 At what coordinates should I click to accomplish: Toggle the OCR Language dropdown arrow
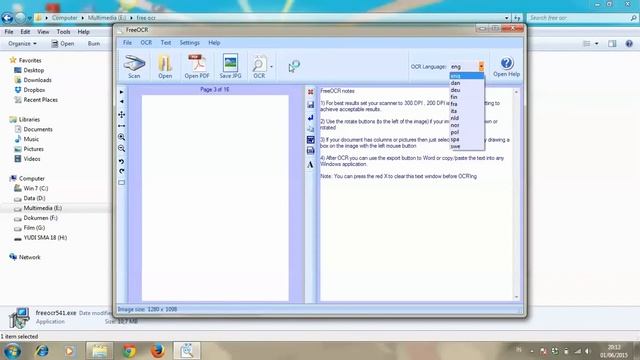[x=481, y=67]
